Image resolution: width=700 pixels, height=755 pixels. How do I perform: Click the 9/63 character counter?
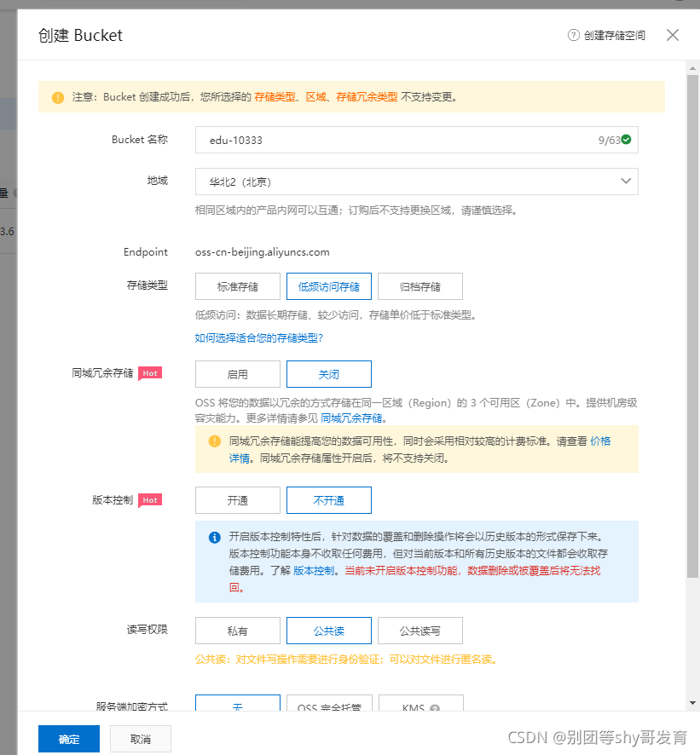point(609,140)
